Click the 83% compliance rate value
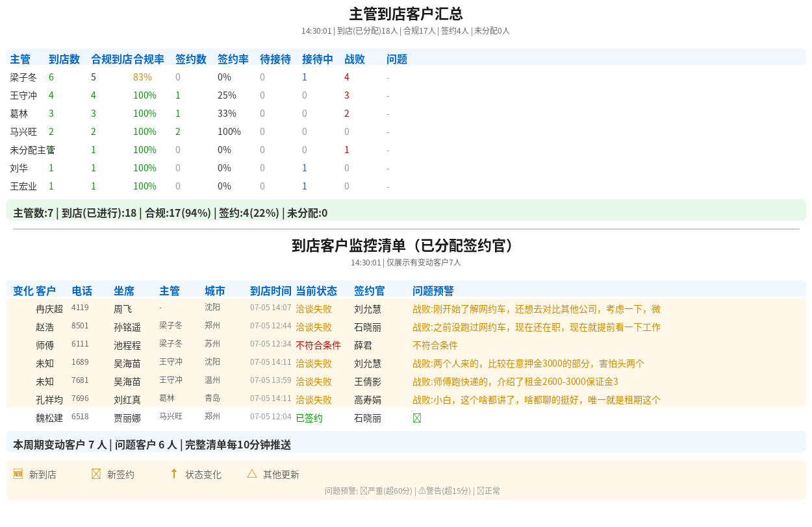Screen dimensions: 812x527 tap(142, 77)
